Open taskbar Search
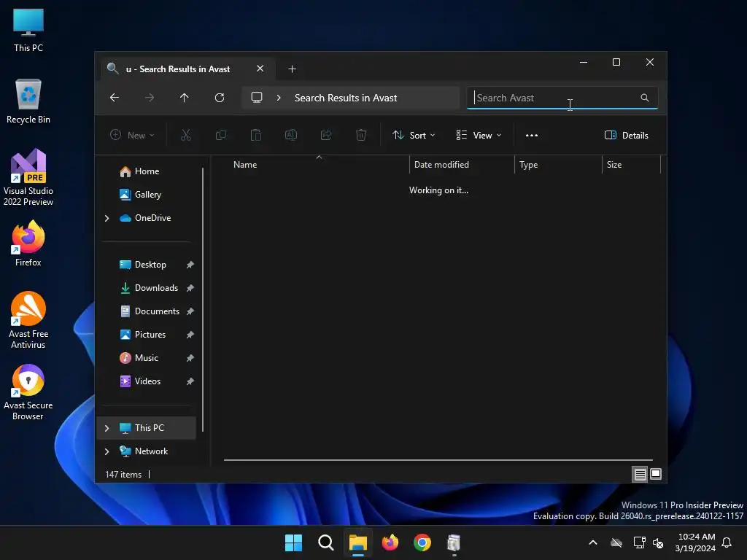 click(x=326, y=542)
